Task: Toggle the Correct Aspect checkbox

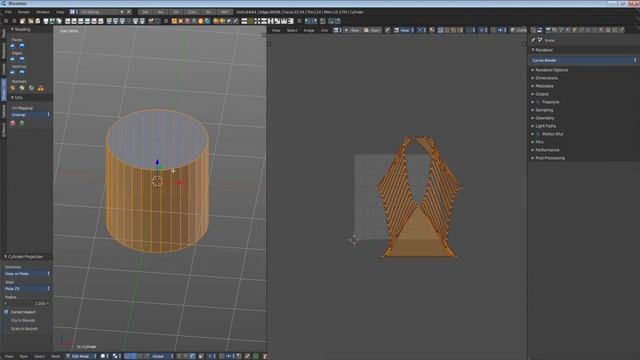Action: coord(7,312)
